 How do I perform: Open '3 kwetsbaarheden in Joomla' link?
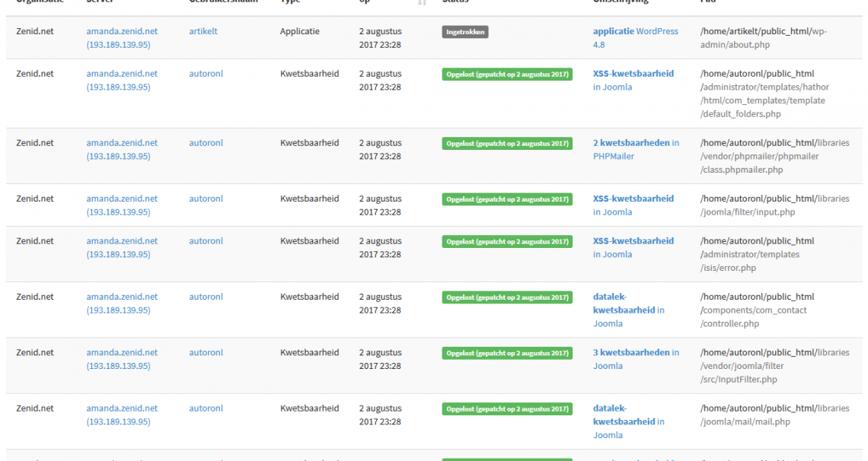click(636, 359)
